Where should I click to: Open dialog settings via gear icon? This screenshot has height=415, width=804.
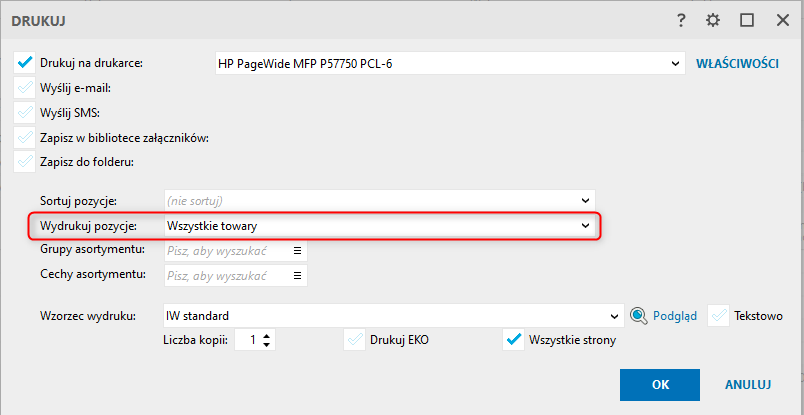point(712,21)
